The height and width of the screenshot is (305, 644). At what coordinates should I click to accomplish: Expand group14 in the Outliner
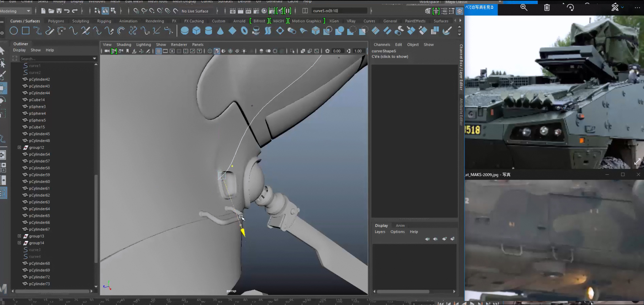click(x=19, y=243)
